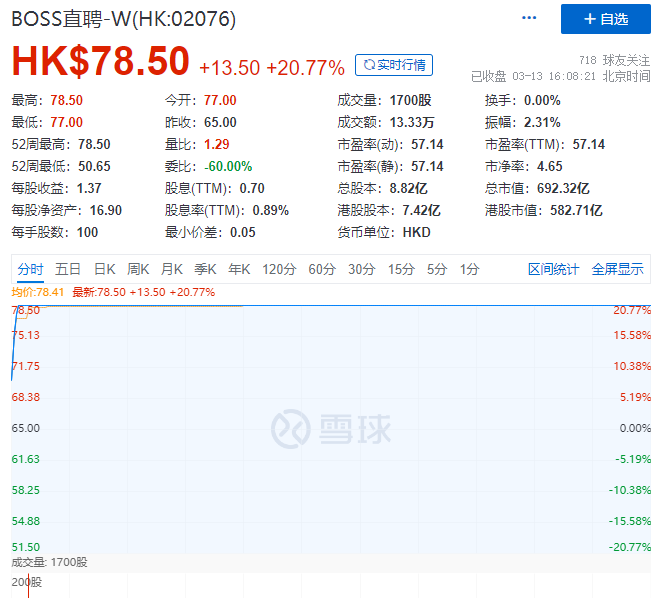Switch to the 5分 interval tab

[437, 269]
